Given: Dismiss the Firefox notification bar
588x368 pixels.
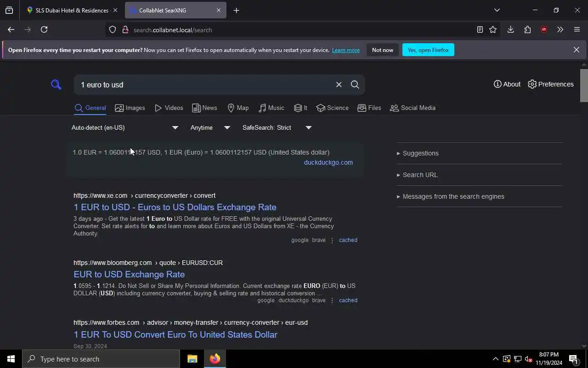Looking at the screenshot, I should 577,50.
